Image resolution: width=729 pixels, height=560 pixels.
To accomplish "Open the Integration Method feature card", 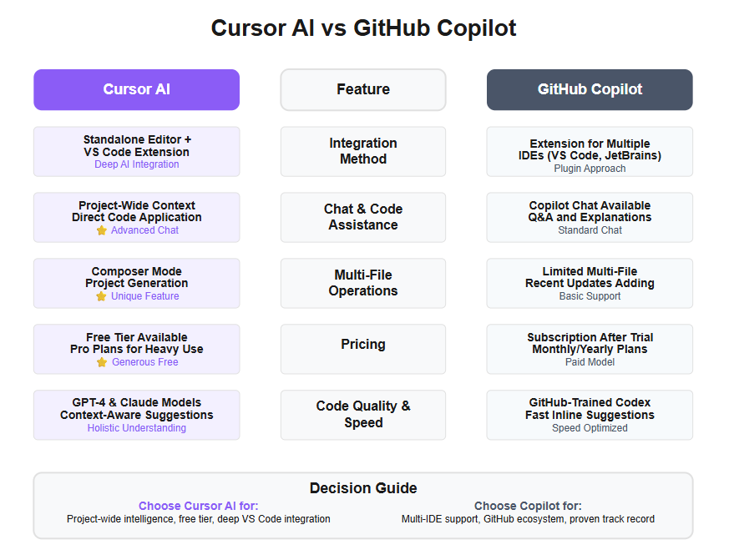I will (x=363, y=152).
